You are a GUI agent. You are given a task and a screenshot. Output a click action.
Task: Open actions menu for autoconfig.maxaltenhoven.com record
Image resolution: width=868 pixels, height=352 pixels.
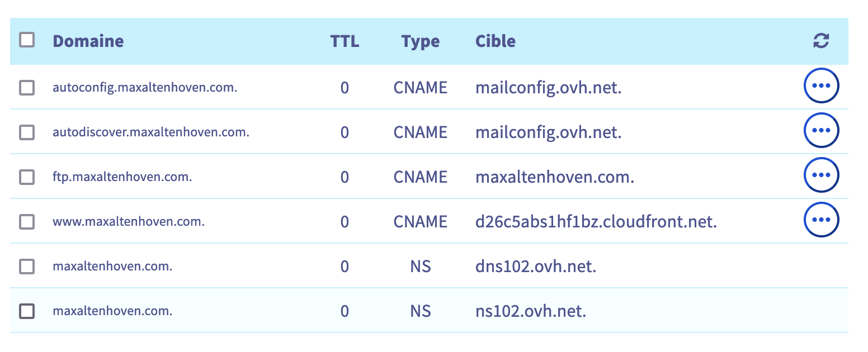821,86
